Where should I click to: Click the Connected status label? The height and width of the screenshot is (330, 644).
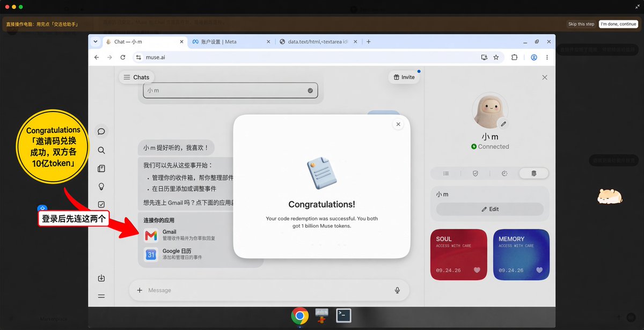(490, 146)
